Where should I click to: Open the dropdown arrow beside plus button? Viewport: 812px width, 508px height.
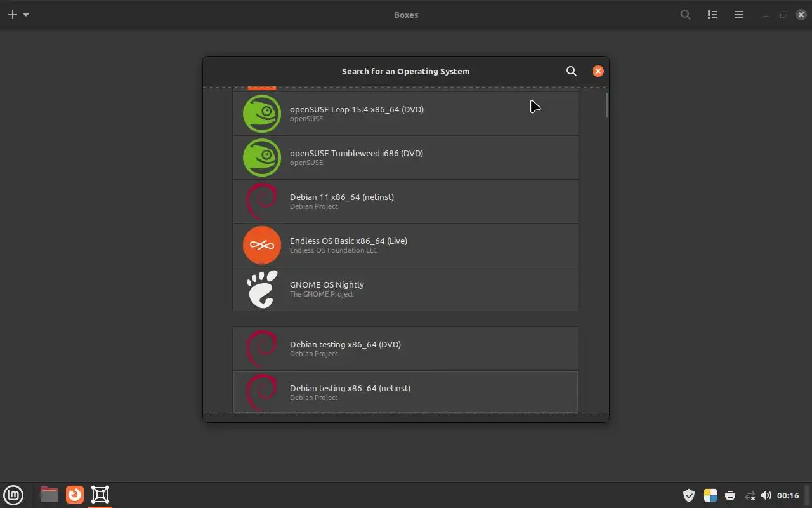pyautogui.click(x=26, y=15)
